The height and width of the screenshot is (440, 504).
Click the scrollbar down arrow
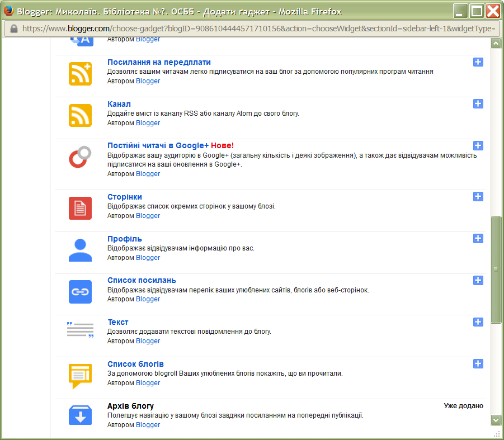(x=496, y=419)
